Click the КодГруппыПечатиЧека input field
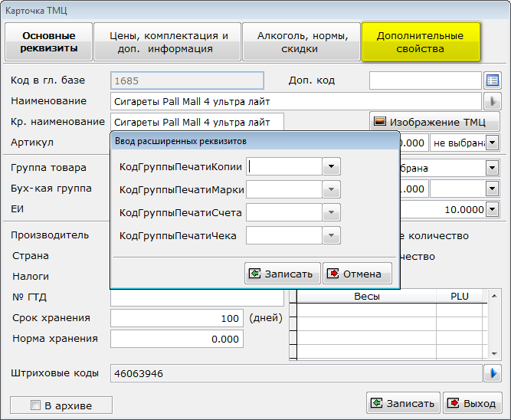This screenshot has width=511, height=420. 284,235
